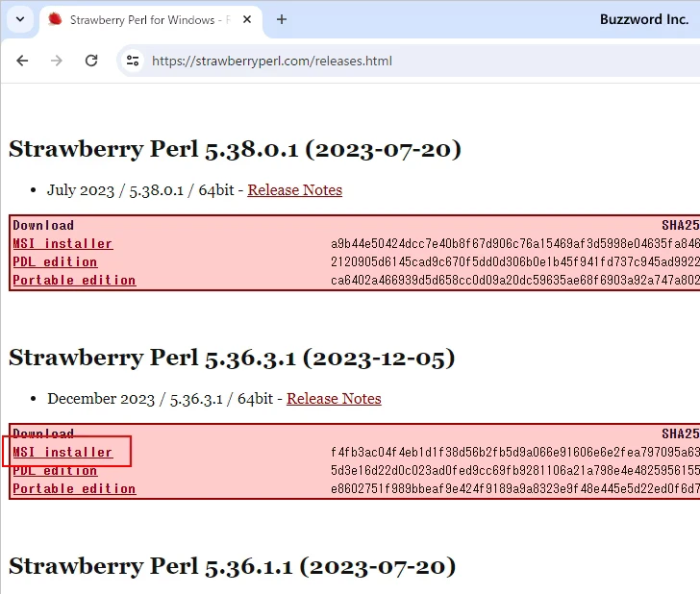Click the December 2023 / 5.36.3.1 text

click(135, 399)
